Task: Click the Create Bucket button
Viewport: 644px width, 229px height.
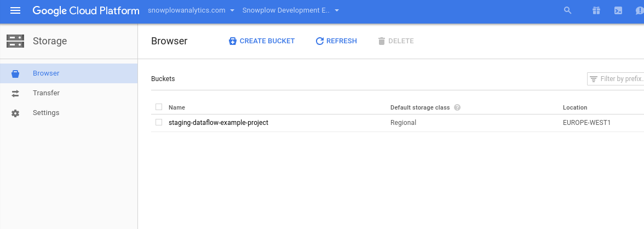Action: pos(262,41)
